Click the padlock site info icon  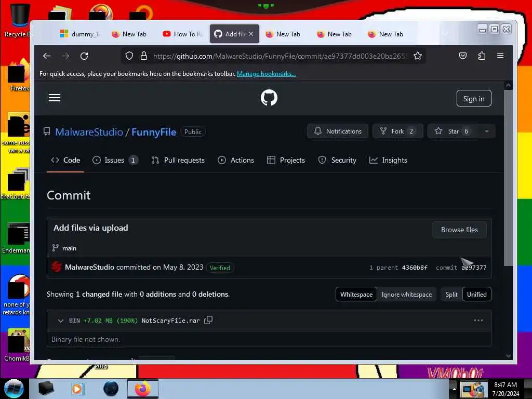click(144, 56)
